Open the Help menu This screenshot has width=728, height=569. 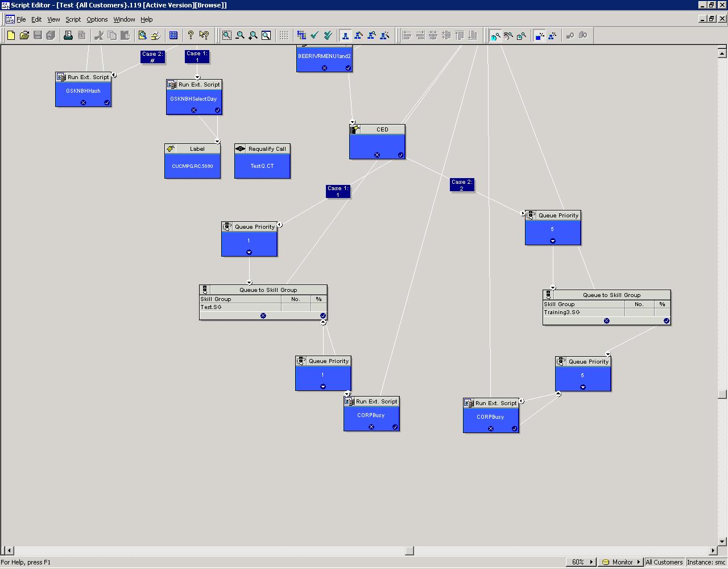[x=146, y=19]
